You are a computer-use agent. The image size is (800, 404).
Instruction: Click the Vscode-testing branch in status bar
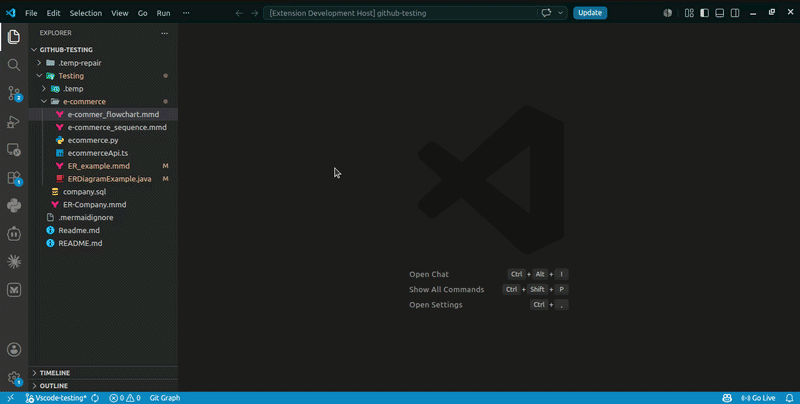coord(56,398)
